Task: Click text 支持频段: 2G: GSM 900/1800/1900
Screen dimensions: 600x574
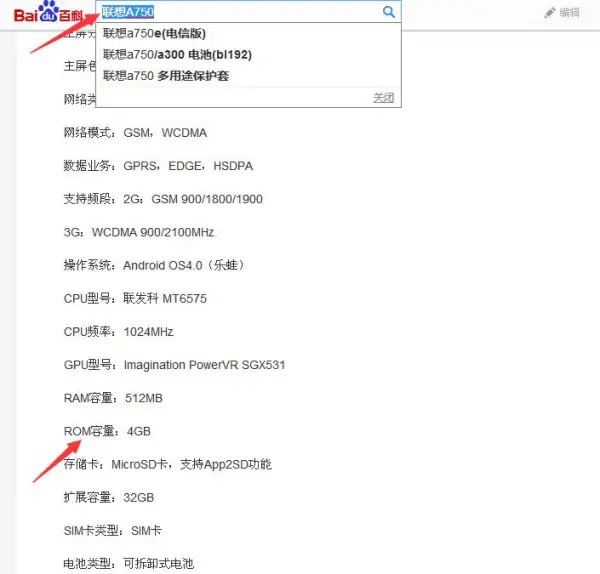Action: pos(163,199)
